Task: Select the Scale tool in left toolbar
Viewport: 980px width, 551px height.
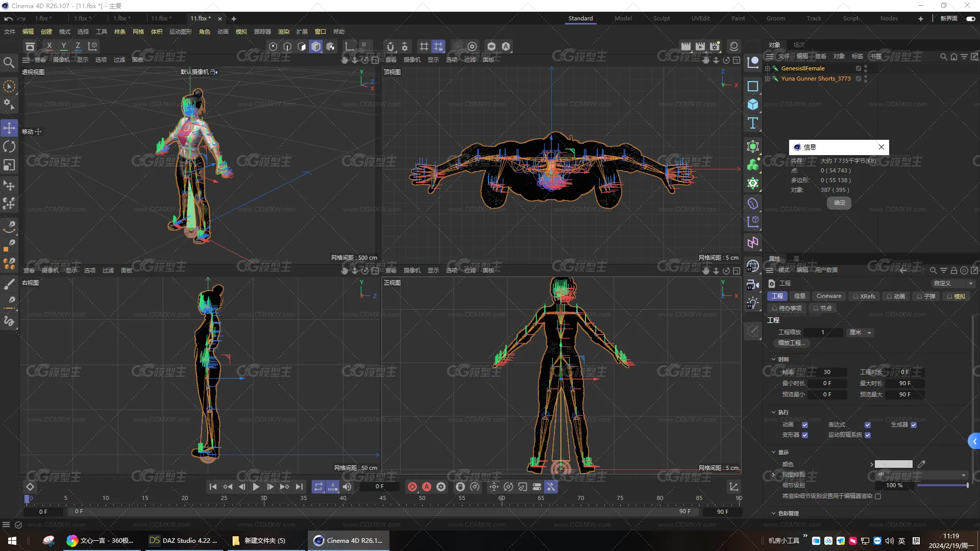Action: point(9,165)
